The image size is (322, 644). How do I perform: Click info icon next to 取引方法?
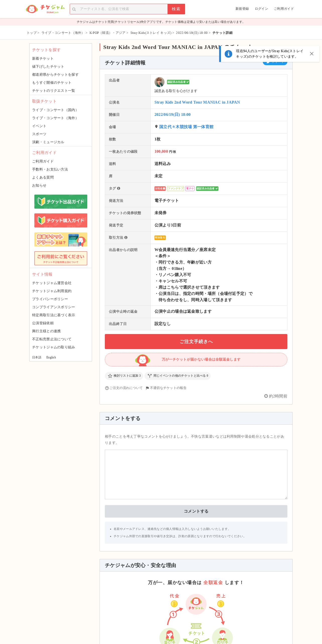[126, 237]
